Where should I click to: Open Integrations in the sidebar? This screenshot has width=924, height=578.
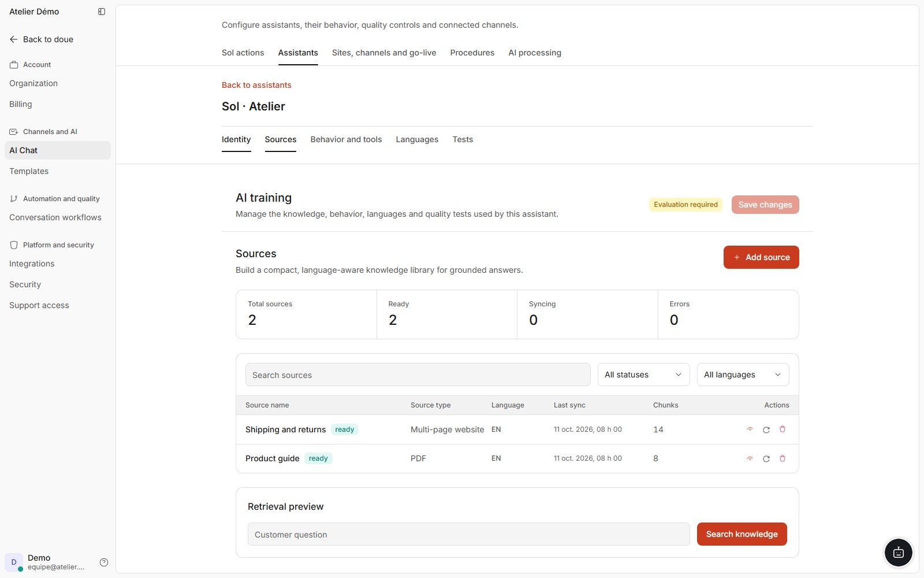click(32, 264)
